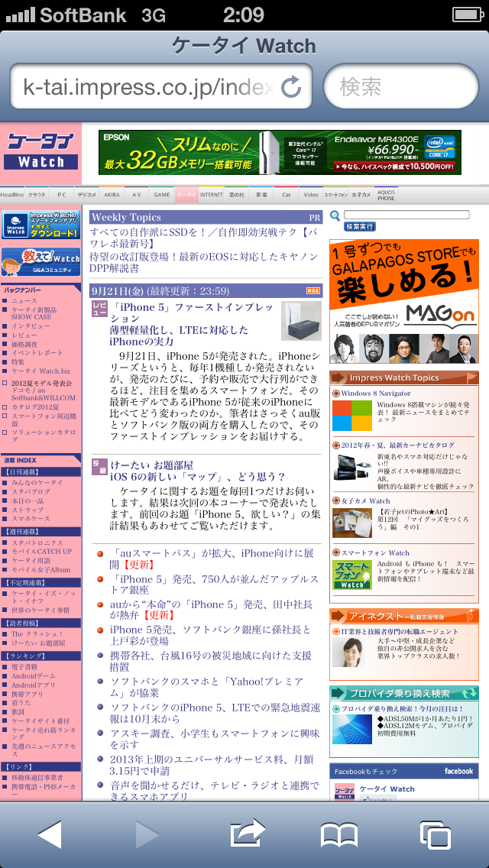This screenshot has height=868, width=489.
Task: Open the ユニバーサルサービス料 news headline
Action: 212,765
